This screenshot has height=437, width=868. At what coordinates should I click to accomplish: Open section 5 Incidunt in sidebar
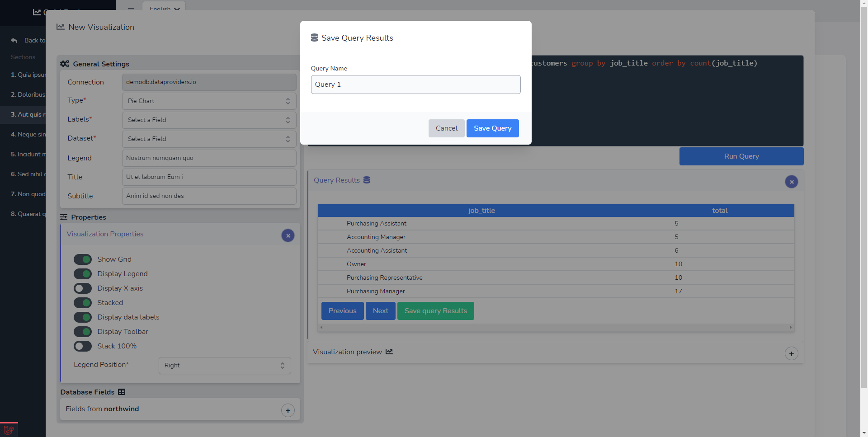coord(28,155)
